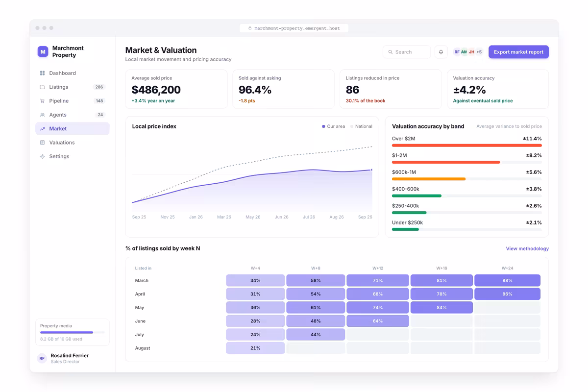Screen dimensions: 588x392
Task: Click the Pipeline cart icon
Action: click(x=42, y=101)
